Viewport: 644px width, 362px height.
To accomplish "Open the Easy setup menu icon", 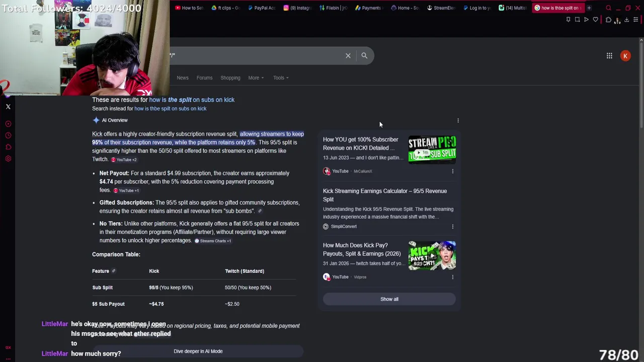I will pos(635,20).
